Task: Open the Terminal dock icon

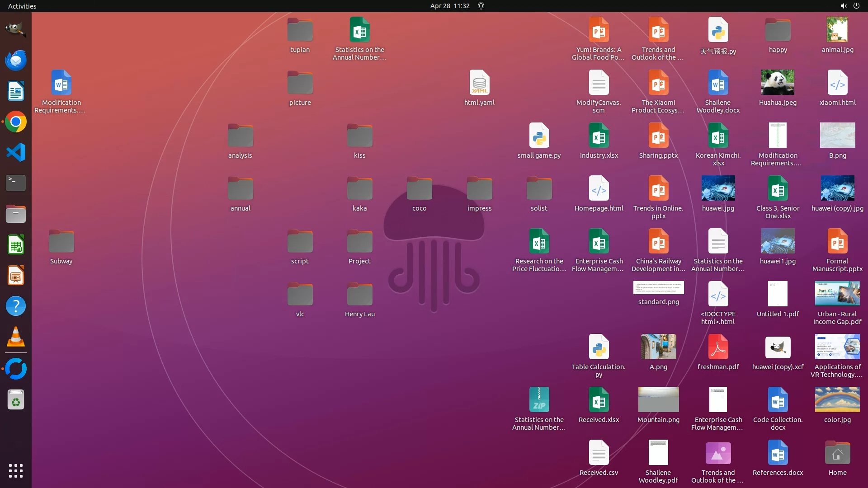Action: (x=15, y=183)
